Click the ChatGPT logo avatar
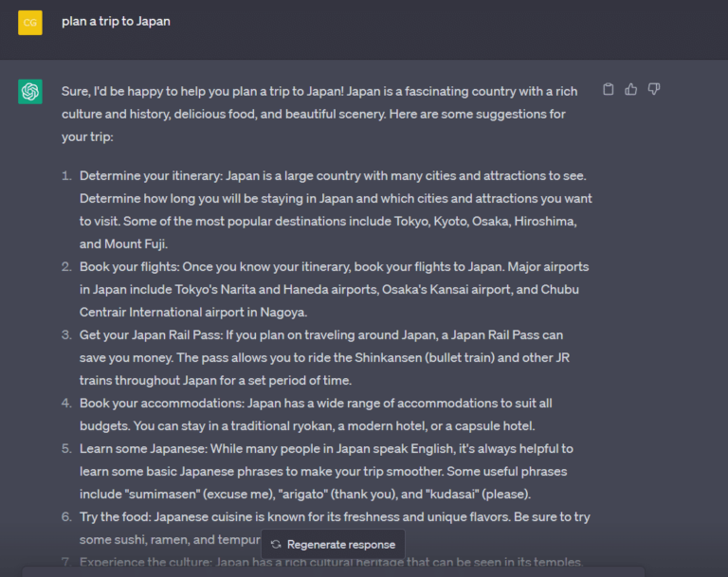728x577 pixels. [x=30, y=92]
